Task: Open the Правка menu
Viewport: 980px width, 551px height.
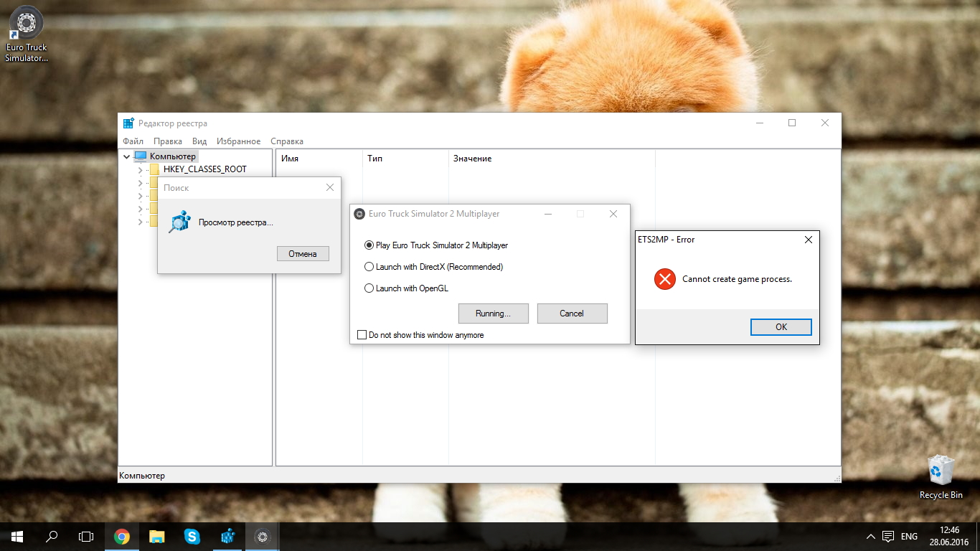Action: point(168,141)
